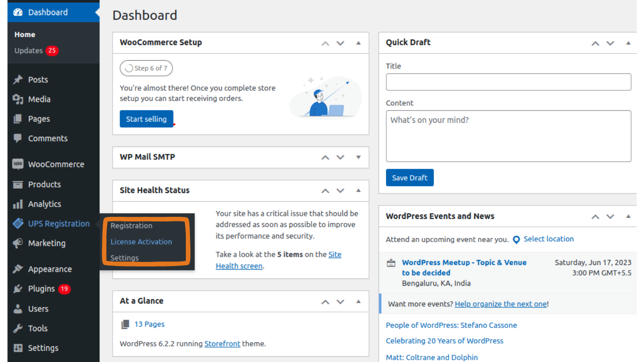Open Registration in UPS submenu
This screenshot has height=362, width=644.
point(131,226)
